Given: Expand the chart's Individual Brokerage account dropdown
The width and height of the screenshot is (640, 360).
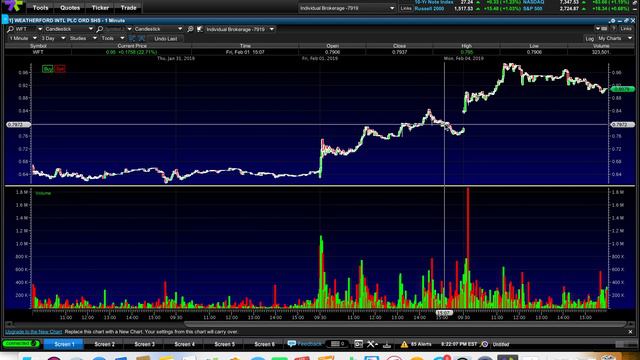Looking at the screenshot, I should click(x=240, y=29).
